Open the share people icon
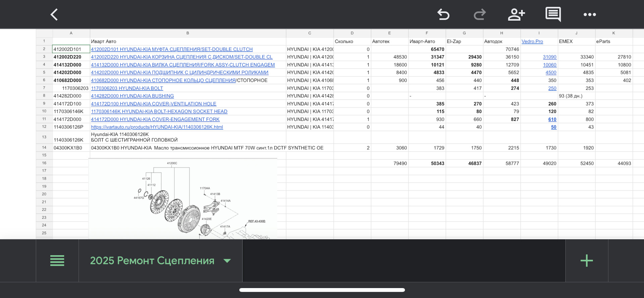The width and height of the screenshot is (644, 298). (516, 14)
